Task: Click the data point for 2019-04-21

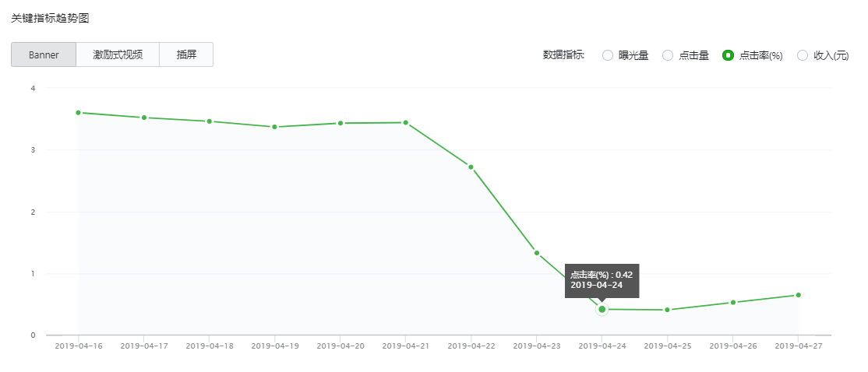Action: (x=406, y=123)
